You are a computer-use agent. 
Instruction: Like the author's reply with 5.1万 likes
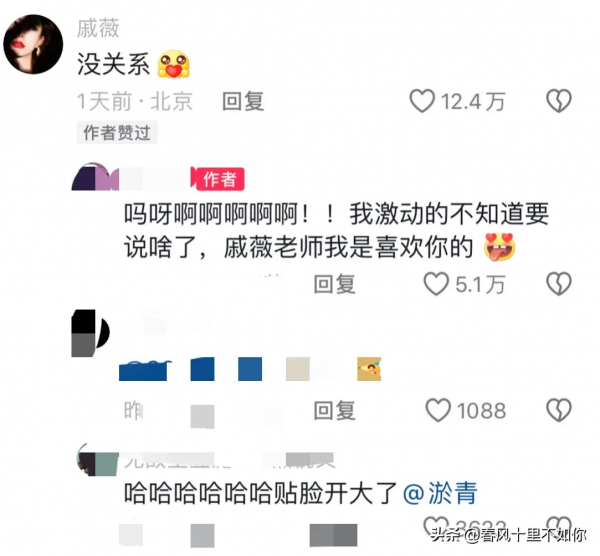click(436, 284)
